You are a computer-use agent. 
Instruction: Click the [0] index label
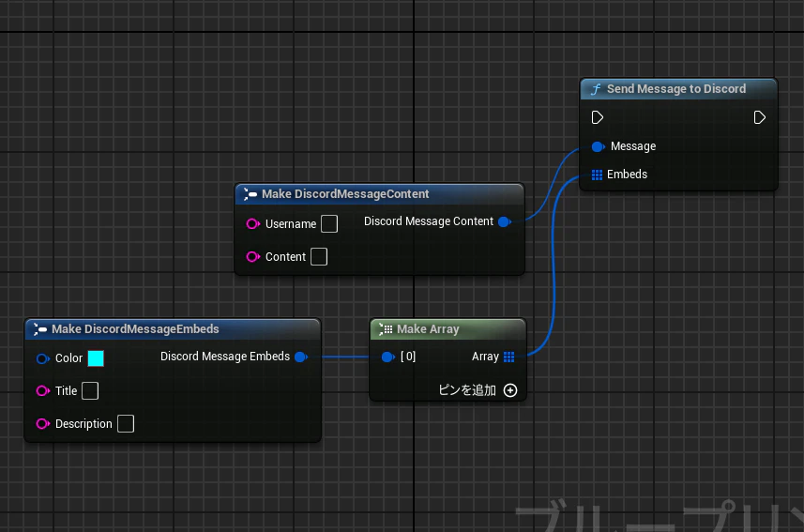[408, 357]
